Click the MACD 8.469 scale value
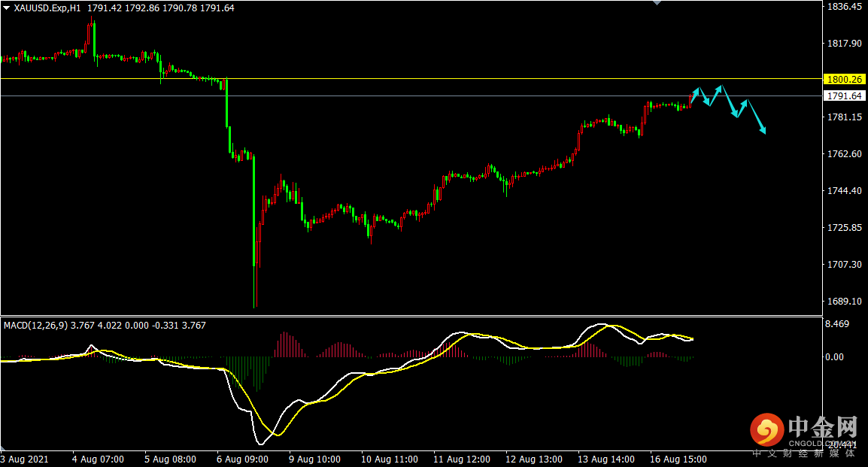The height and width of the screenshot is (467, 868). click(x=838, y=323)
